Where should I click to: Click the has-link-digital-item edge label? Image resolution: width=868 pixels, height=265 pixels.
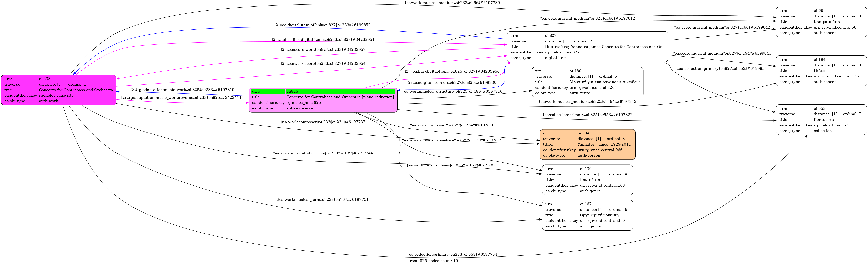coord(323,39)
